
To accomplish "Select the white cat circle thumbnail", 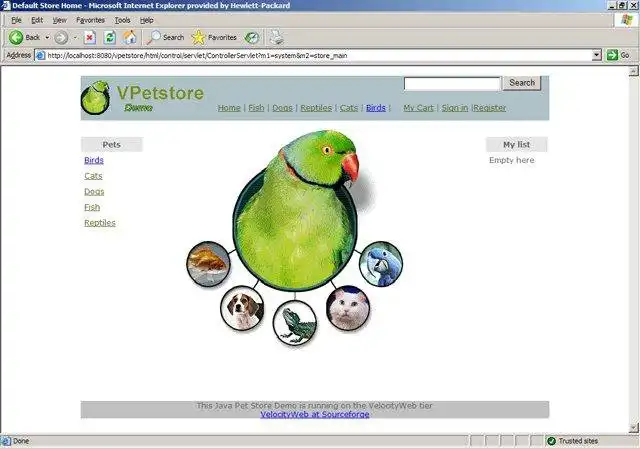I will pyautogui.click(x=348, y=308).
